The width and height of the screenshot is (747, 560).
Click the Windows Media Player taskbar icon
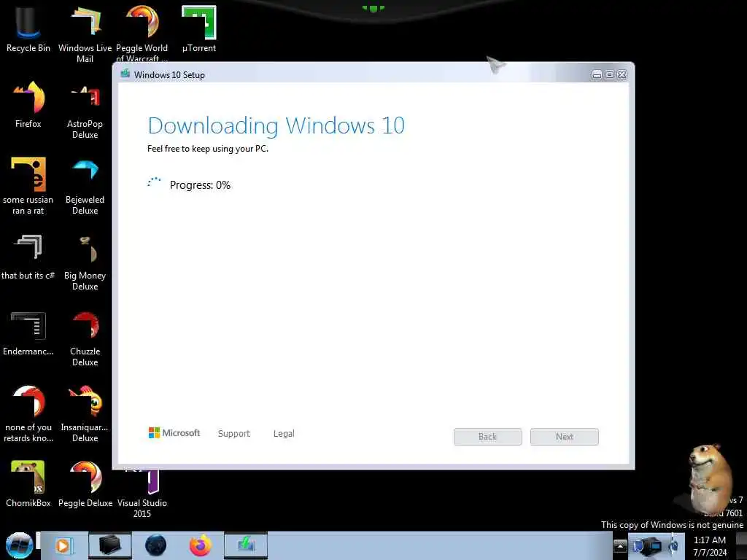(63, 545)
